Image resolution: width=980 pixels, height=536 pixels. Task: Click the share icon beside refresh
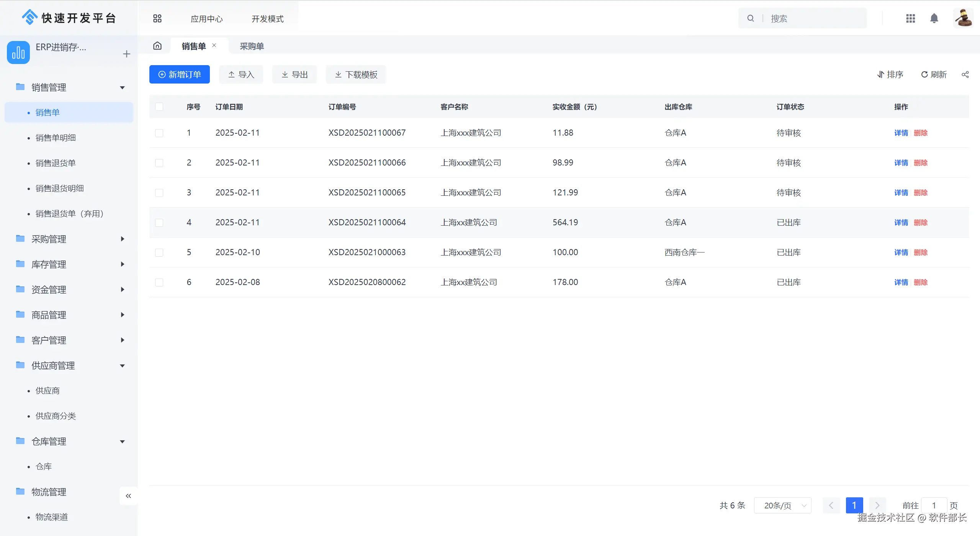[965, 75]
